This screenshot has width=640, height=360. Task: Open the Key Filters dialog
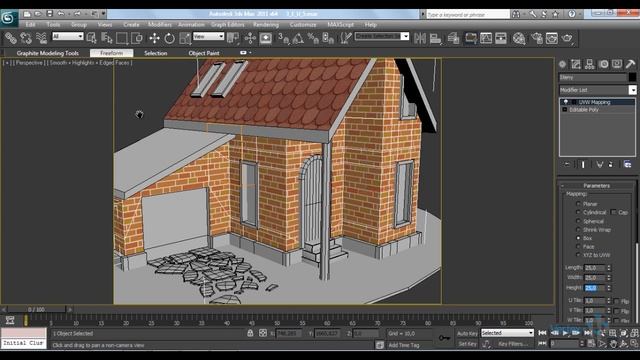click(513, 344)
